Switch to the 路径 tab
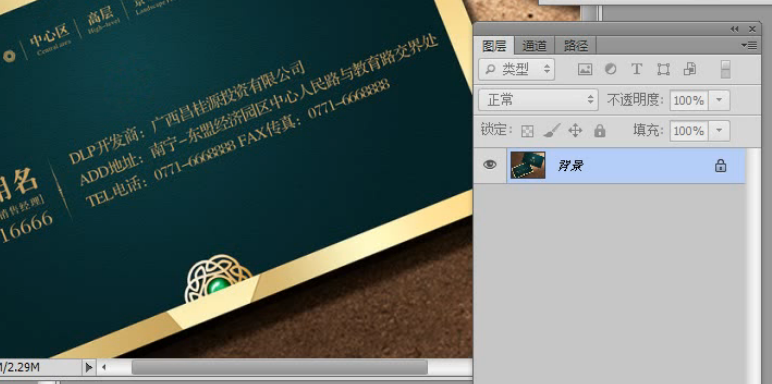 (576, 46)
